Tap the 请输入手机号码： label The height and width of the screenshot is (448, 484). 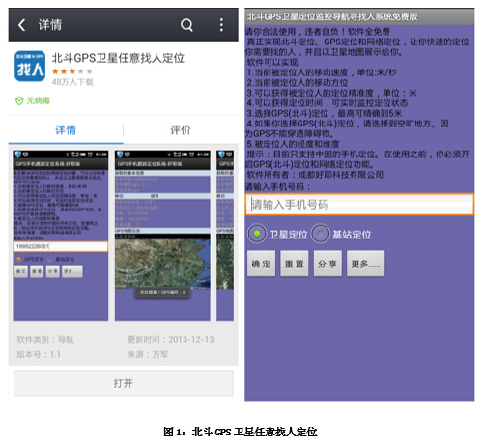click(x=278, y=187)
